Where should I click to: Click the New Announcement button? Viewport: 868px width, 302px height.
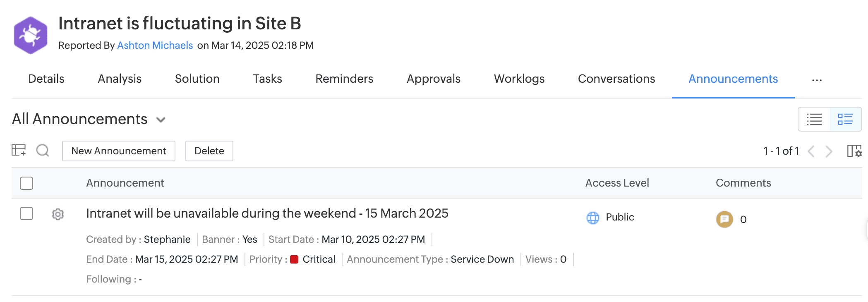(x=118, y=151)
